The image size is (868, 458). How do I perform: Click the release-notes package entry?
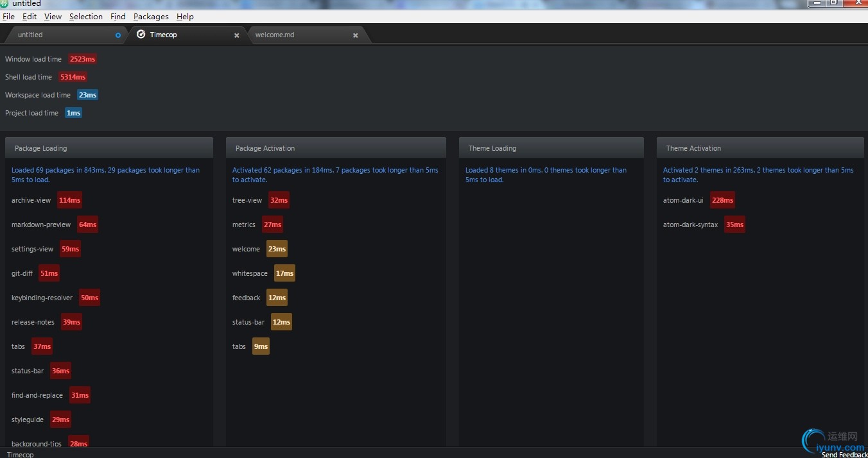[x=46, y=322]
